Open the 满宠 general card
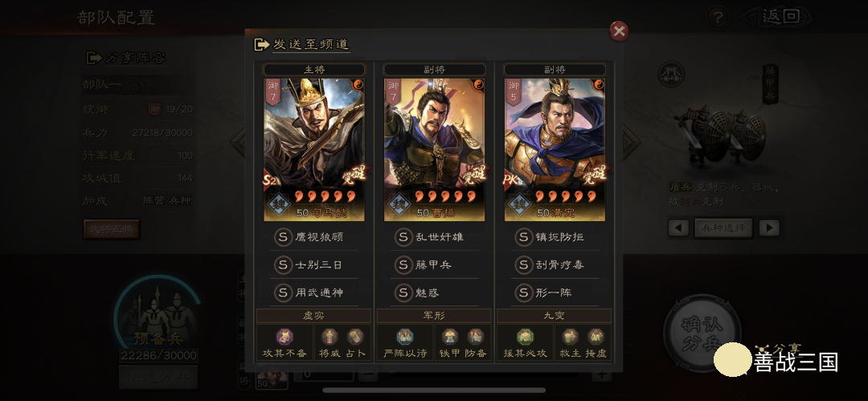 555,149
